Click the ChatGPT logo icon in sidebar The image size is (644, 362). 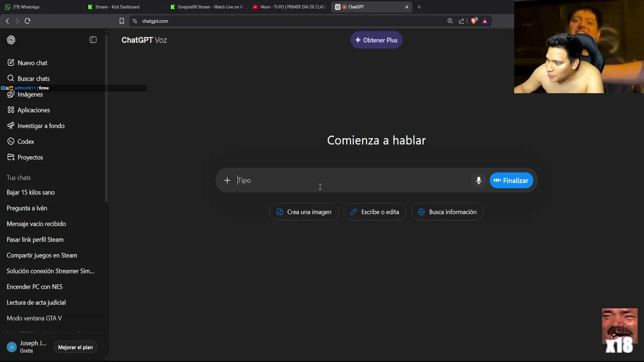click(x=11, y=40)
